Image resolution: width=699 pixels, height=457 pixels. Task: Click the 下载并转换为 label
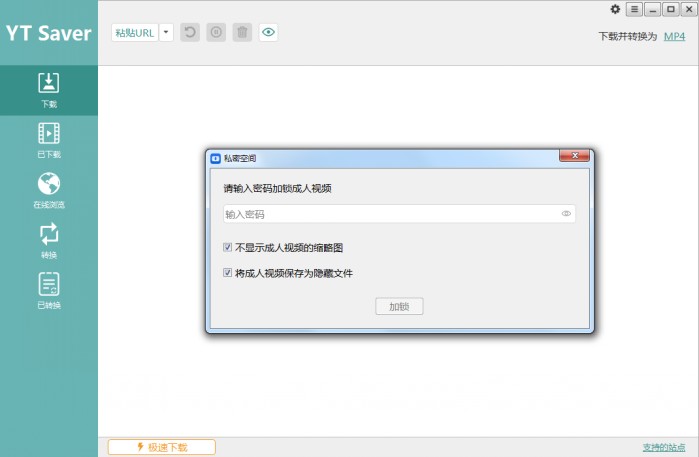tap(628, 37)
